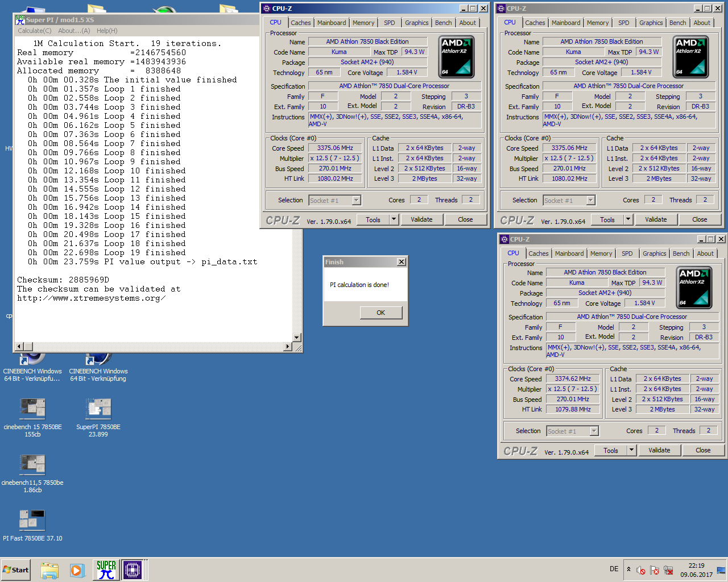Confirm the Finish dialog with OK
Screen dimensions: 728x582
click(x=380, y=313)
